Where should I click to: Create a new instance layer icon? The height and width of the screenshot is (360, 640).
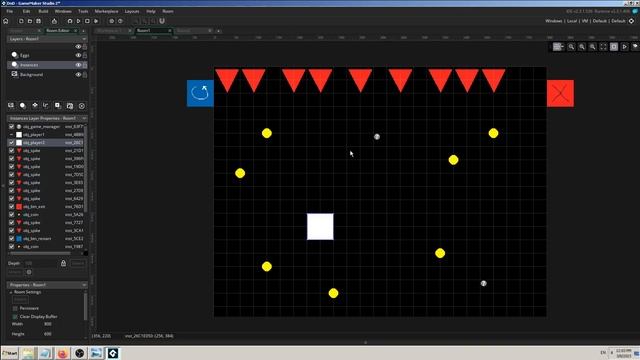pos(22,106)
